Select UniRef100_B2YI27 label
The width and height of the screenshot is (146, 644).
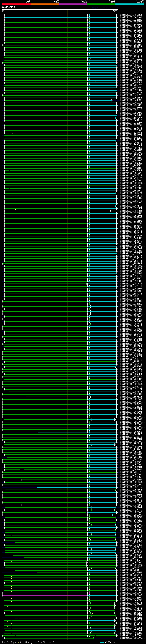pyautogui.click(x=131, y=58)
